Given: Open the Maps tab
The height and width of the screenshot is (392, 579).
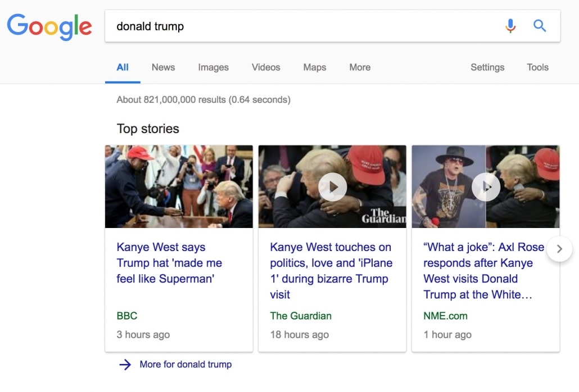Looking at the screenshot, I should [x=315, y=67].
